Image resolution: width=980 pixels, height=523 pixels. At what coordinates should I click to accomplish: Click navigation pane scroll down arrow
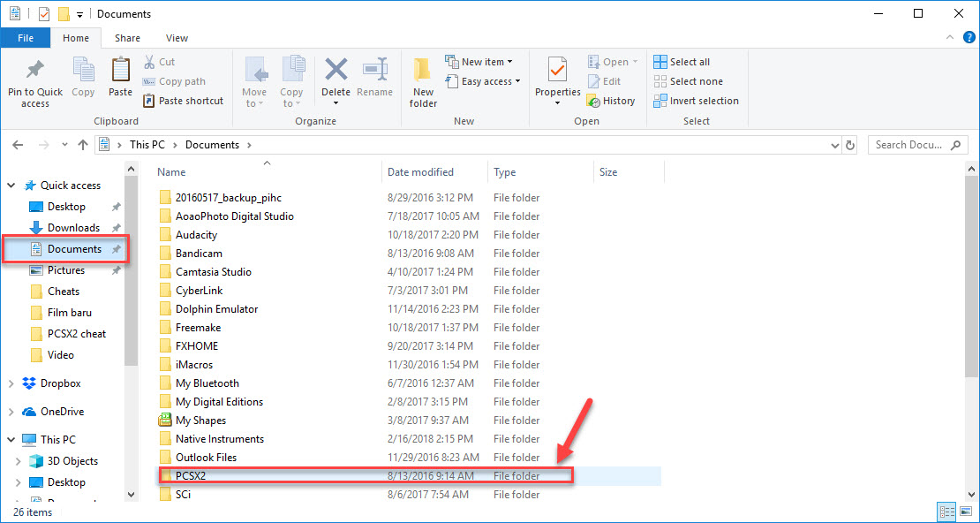(131, 495)
